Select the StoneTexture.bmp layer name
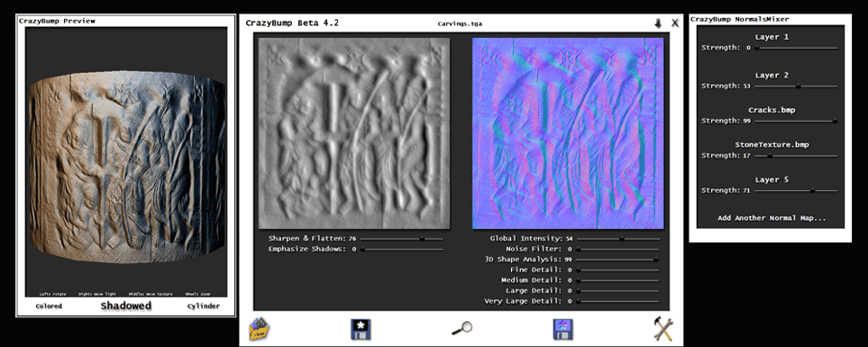 tap(772, 144)
